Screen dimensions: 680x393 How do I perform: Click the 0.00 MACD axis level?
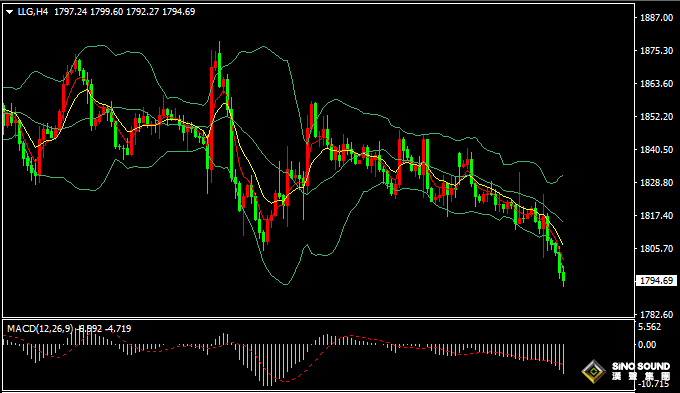click(647, 344)
